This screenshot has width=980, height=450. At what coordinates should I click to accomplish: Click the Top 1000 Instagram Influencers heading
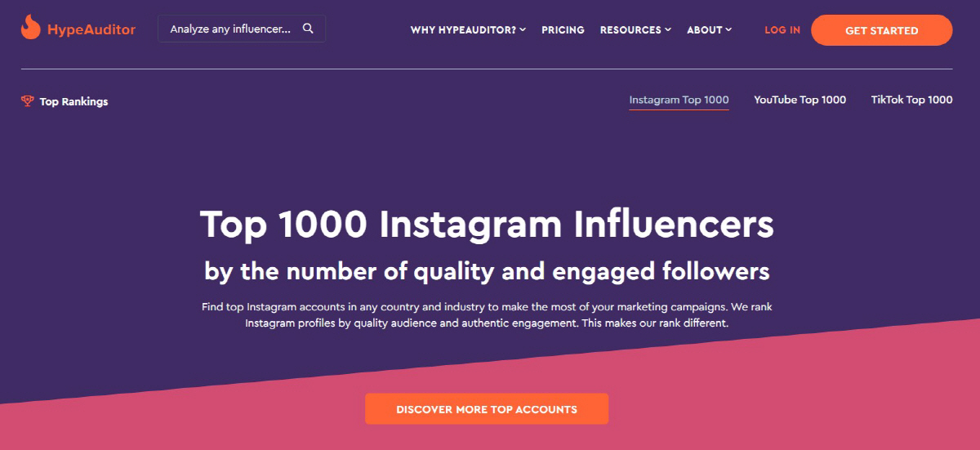point(487,225)
